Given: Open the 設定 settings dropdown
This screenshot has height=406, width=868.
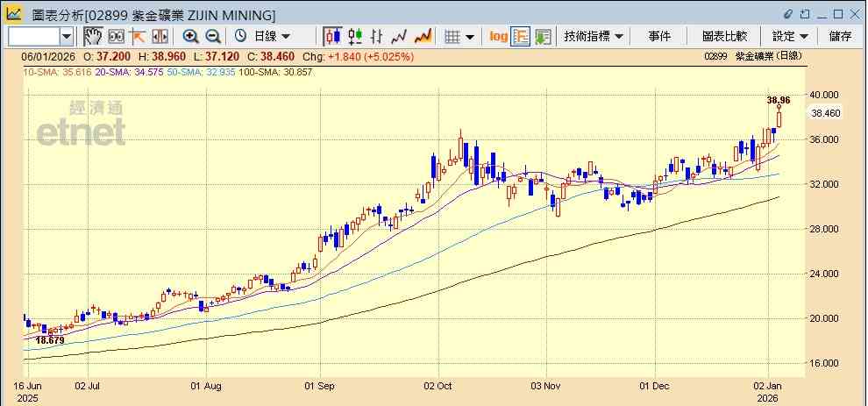Looking at the screenshot, I should [x=790, y=37].
